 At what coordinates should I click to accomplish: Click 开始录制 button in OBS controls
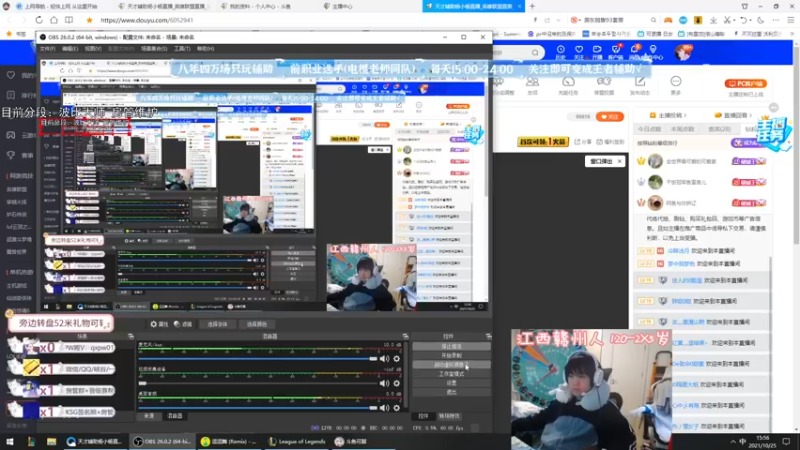coord(451,356)
